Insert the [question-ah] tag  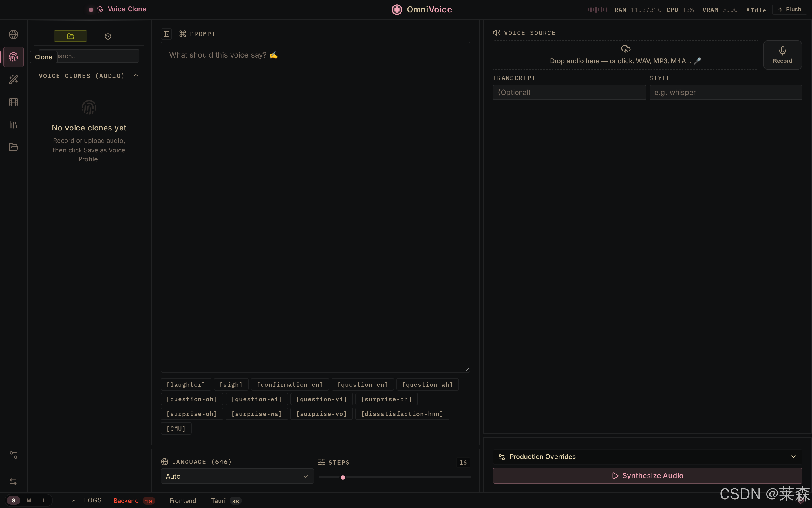pos(427,385)
